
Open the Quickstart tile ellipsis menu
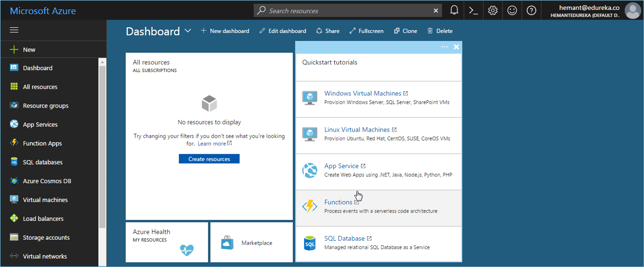[445, 47]
